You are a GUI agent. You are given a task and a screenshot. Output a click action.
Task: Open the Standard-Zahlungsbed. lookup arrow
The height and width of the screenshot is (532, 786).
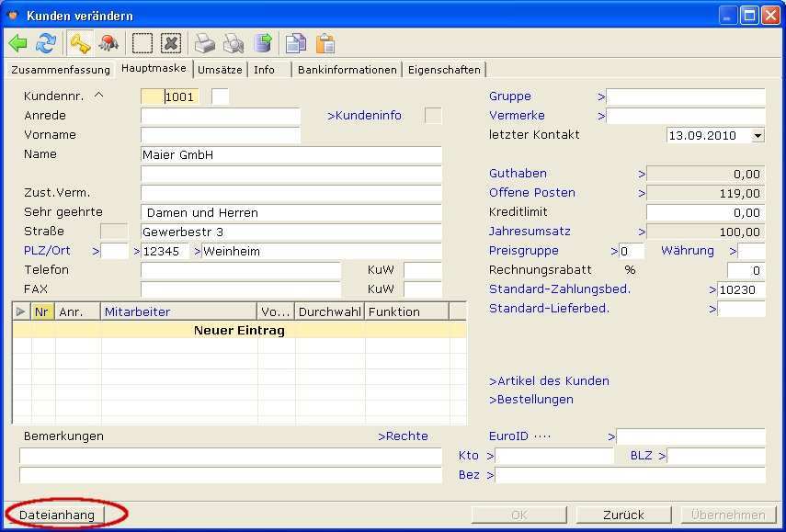pos(712,289)
